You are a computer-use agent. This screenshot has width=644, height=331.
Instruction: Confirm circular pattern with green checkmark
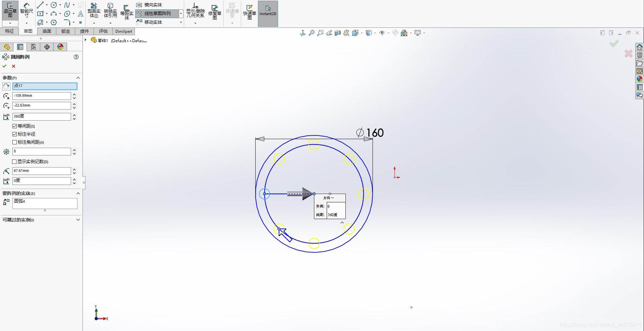pyautogui.click(x=4, y=66)
